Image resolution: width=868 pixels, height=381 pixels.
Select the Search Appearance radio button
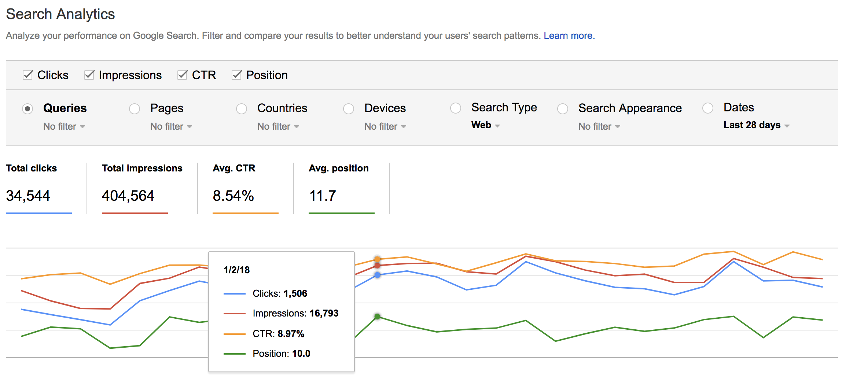tap(563, 109)
